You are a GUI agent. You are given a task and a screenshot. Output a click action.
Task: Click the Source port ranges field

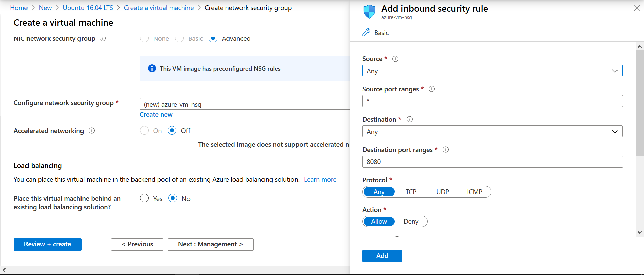tap(492, 101)
